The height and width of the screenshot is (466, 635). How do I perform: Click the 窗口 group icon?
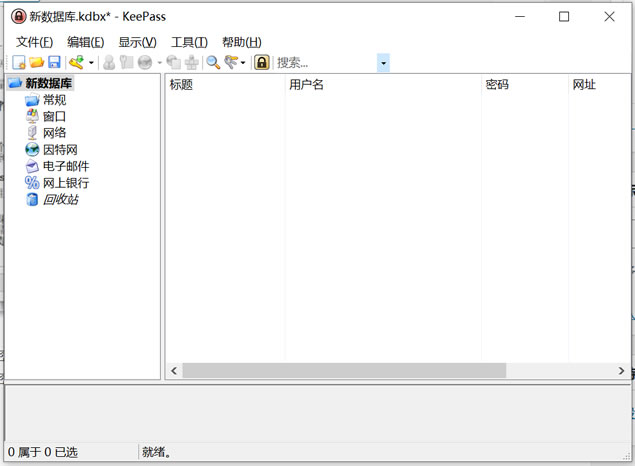pos(32,117)
